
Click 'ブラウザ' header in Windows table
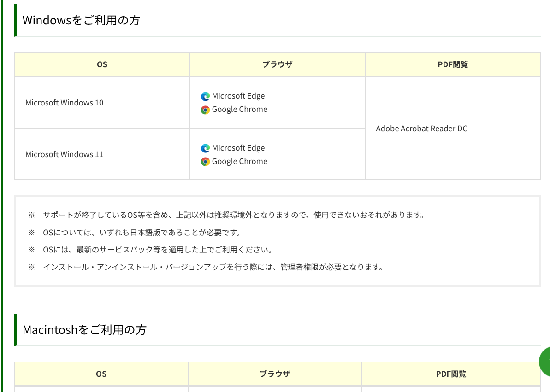pyautogui.click(x=278, y=64)
